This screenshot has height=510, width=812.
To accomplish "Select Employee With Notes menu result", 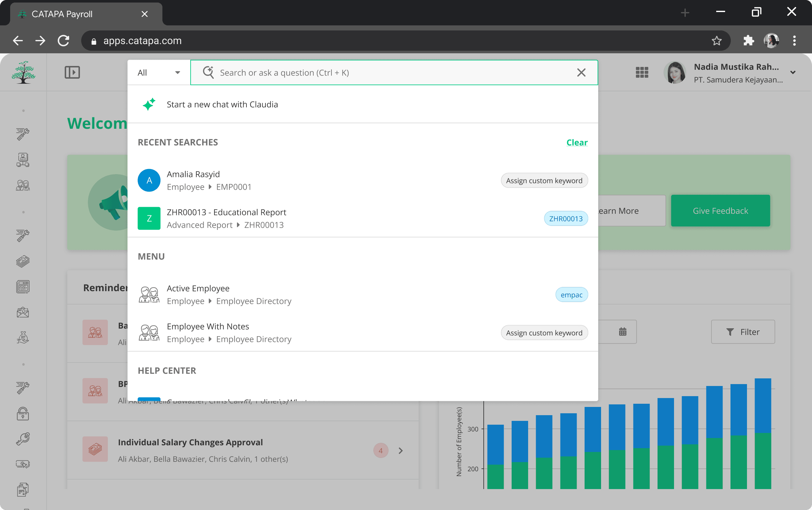I will 229,333.
